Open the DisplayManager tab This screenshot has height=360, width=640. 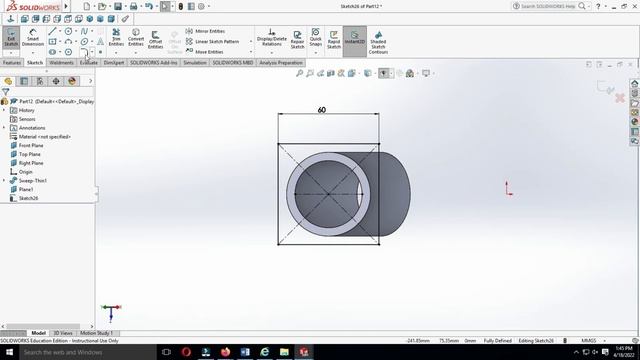pos(72,81)
